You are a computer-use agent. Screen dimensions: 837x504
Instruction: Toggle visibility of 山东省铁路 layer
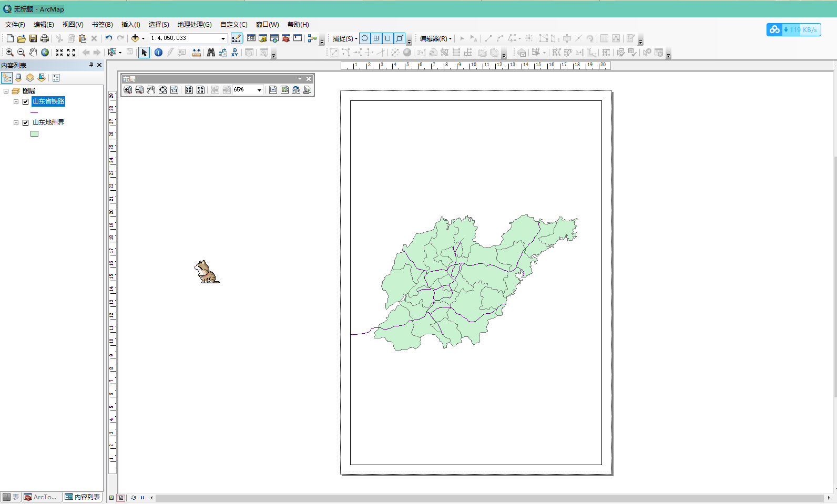(x=25, y=101)
